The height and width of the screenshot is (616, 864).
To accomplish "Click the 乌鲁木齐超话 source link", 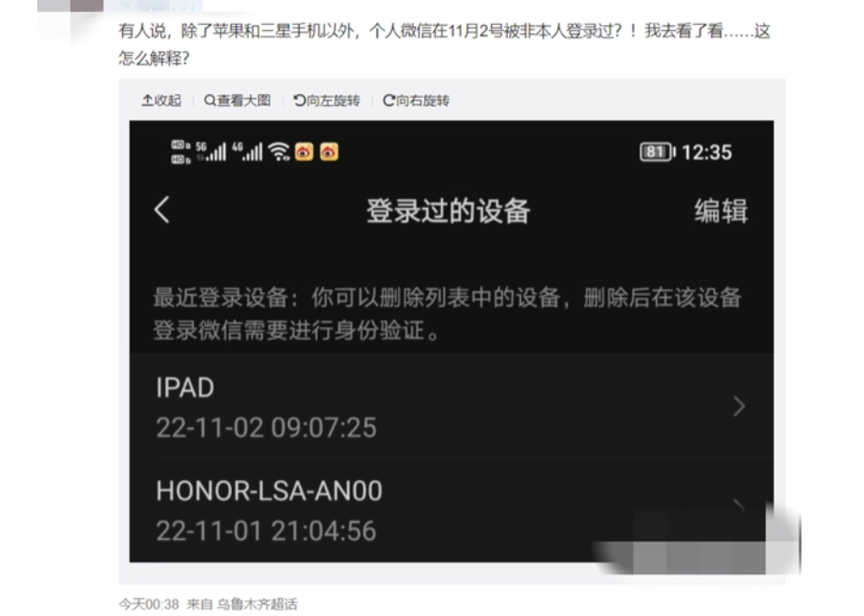I will coord(256,605).
